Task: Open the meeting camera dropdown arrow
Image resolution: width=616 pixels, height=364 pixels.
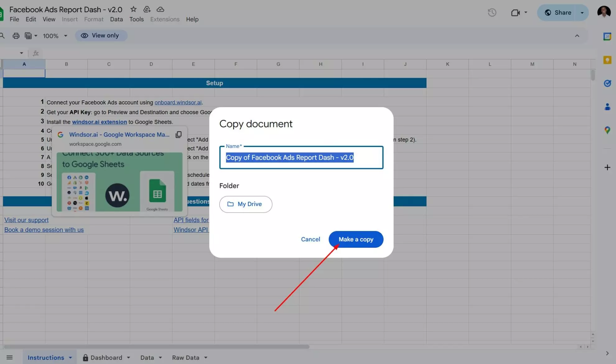Action: pos(526,13)
